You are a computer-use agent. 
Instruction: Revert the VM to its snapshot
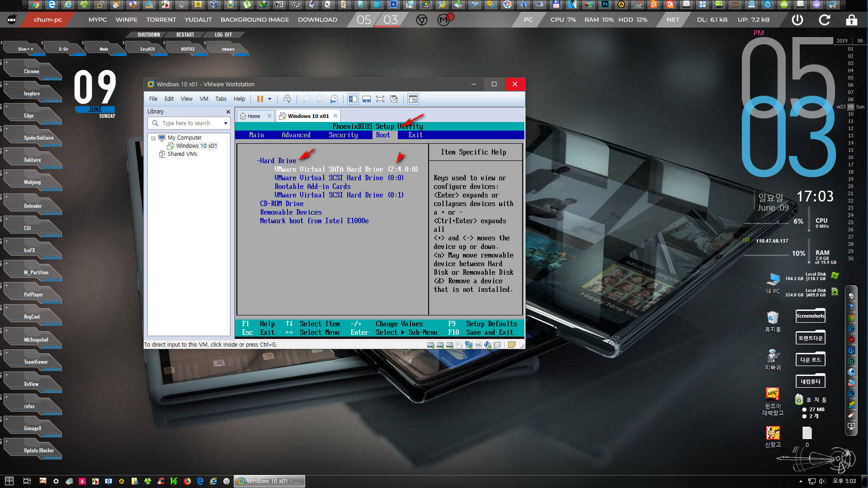click(320, 99)
